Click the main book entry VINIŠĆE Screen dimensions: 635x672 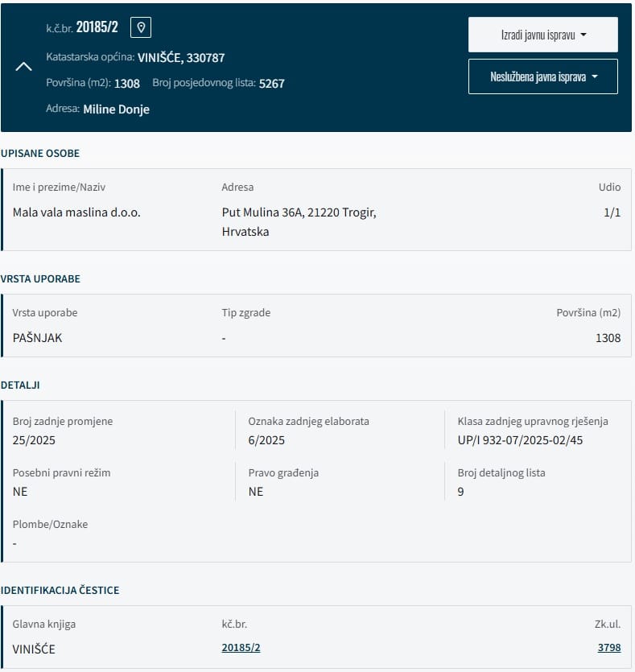(34, 649)
